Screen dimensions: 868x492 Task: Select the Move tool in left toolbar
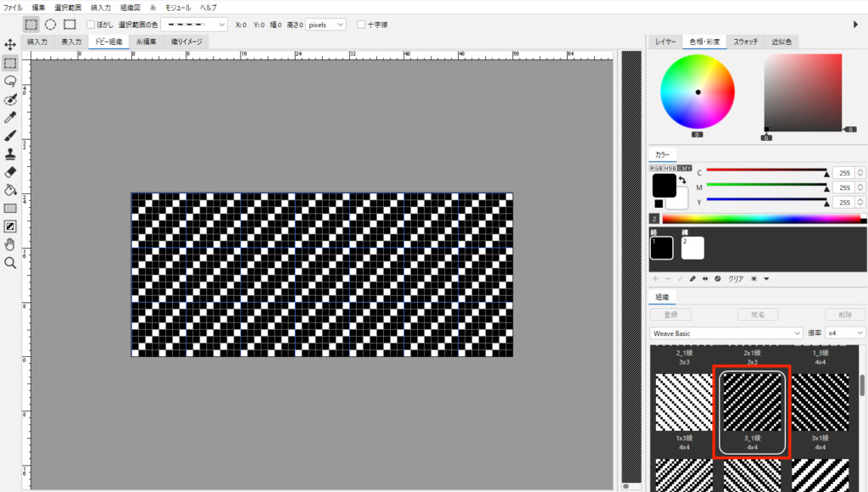(10, 44)
